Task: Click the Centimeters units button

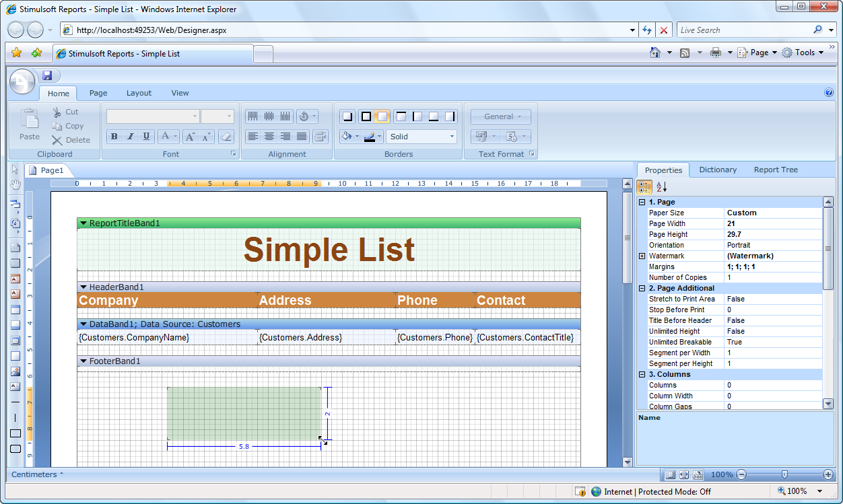Action: click(37, 474)
